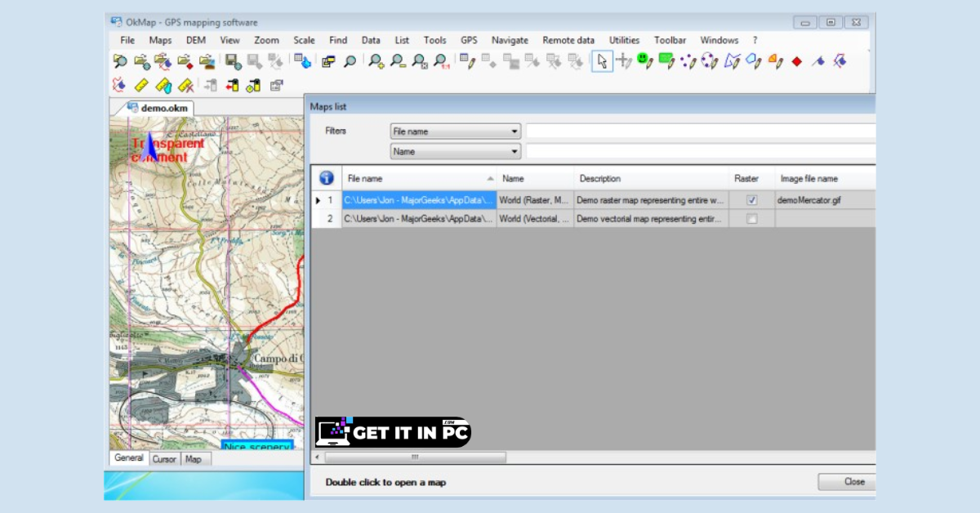
Task: Click the plain magnifier toolbar icon
Action: [x=350, y=60]
